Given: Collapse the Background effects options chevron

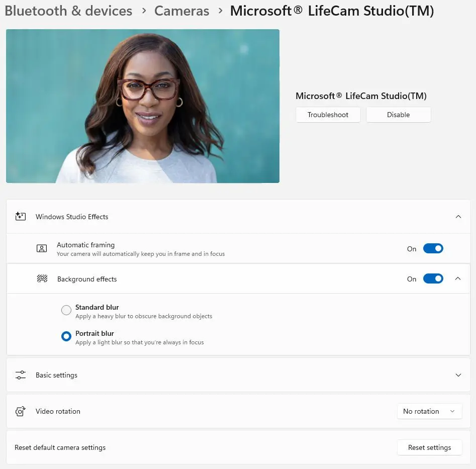Looking at the screenshot, I should coord(458,278).
